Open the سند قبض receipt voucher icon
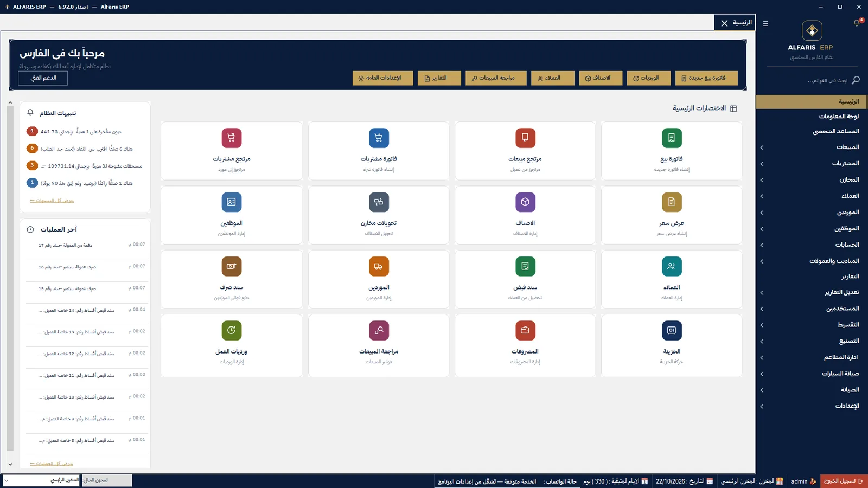The image size is (868, 488). (x=525, y=266)
